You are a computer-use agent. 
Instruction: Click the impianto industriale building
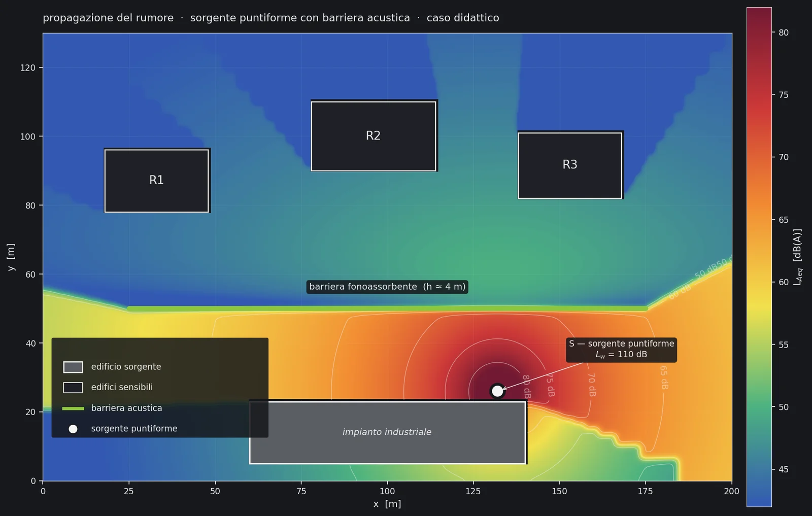pyautogui.click(x=387, y=432)
